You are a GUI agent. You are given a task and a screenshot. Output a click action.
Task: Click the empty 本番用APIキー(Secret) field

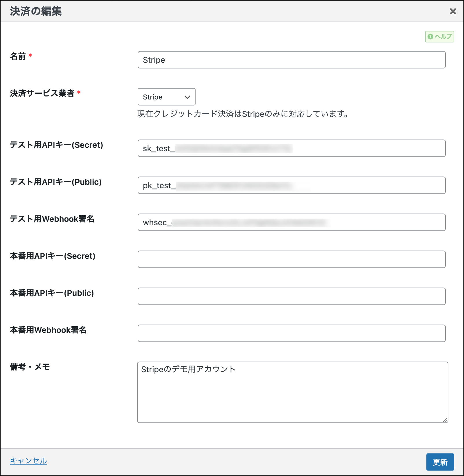tap(291, 259)
